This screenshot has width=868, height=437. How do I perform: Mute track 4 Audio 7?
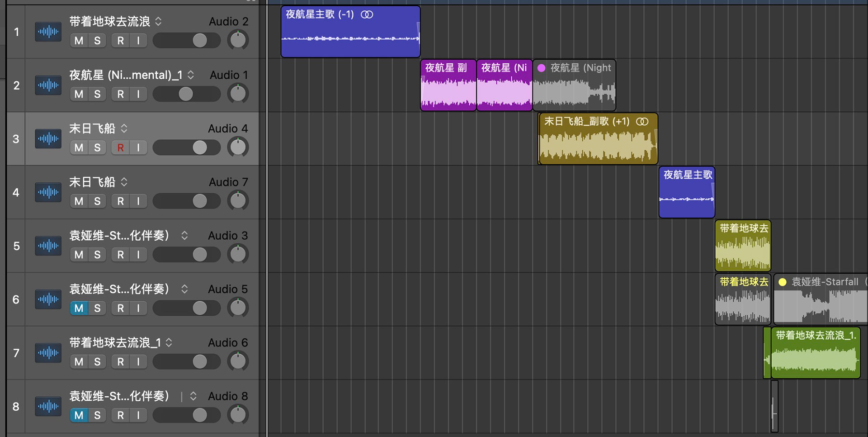[79, 201]
